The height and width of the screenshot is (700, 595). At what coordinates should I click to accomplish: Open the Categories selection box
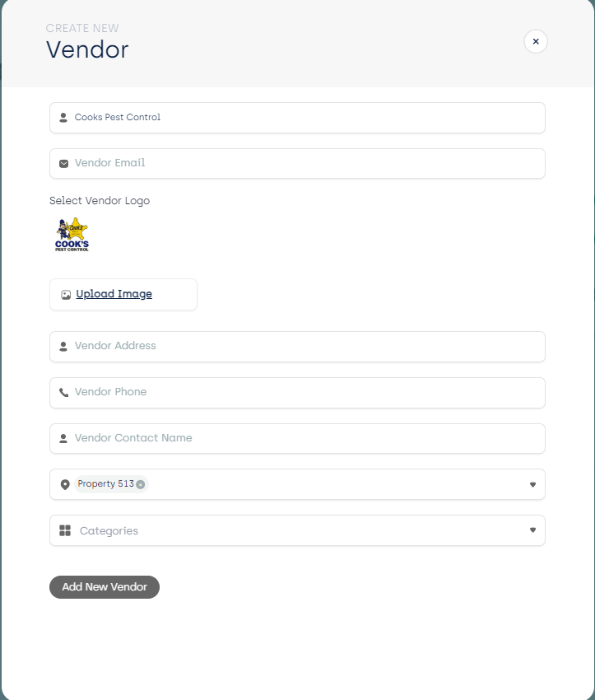click(x=296, y=530)
